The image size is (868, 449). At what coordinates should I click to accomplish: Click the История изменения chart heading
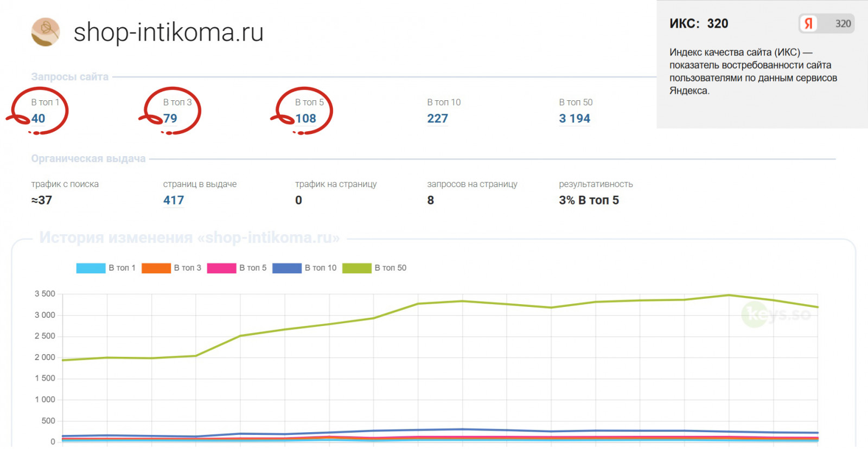pyautogui.click(x=190, y=238)
